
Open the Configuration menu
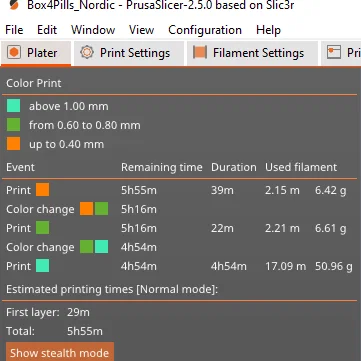pyautogui.click(x=205, y=30)
